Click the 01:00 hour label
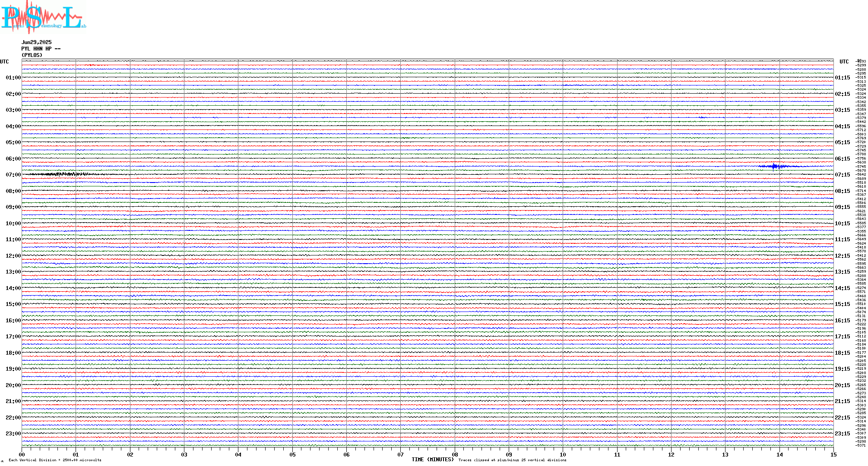The width and height of the screenshot is (868, 466). coord(13,78)
